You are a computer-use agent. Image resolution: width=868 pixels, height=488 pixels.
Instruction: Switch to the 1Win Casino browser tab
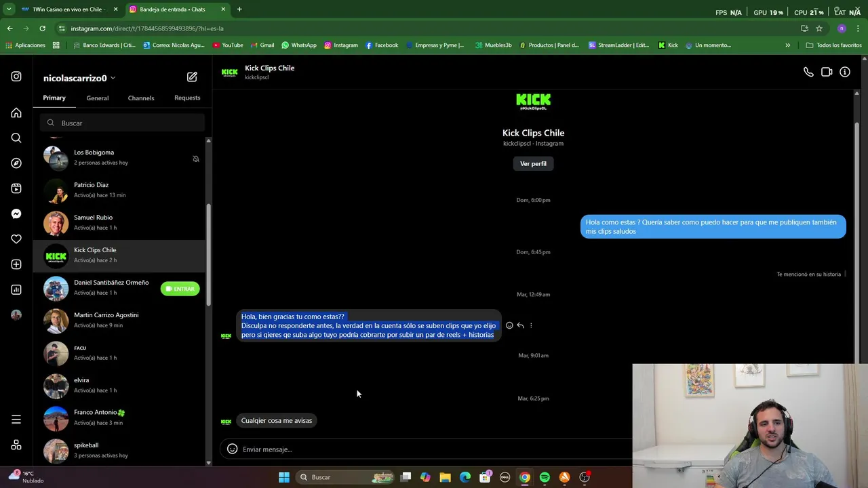[x=68, y=9]
